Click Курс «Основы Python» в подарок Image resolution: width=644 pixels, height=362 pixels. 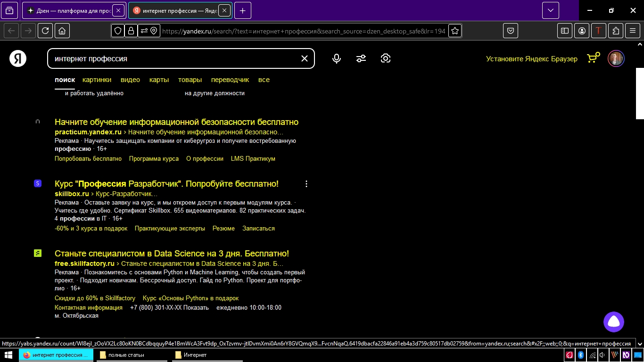click(x=190, y=298)
